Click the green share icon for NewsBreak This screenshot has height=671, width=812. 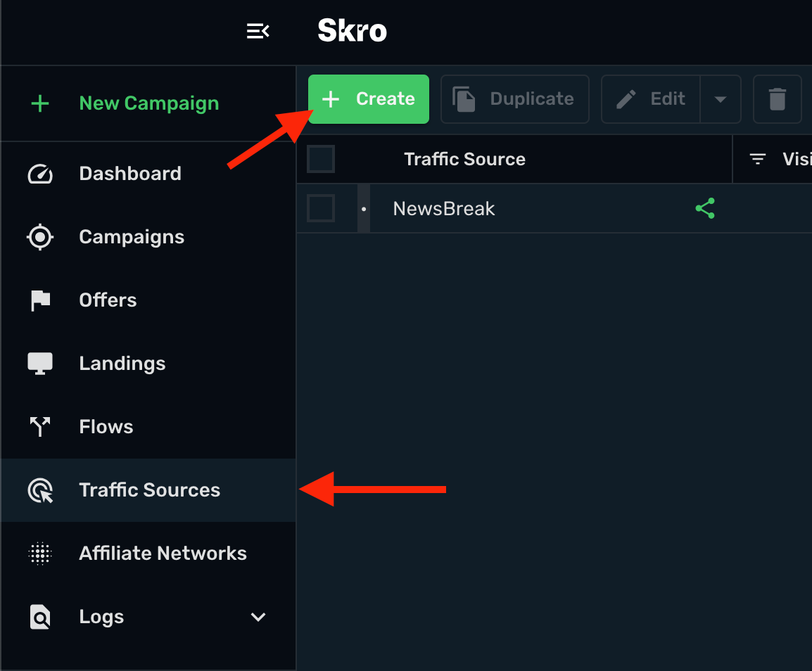click(705, 208)
